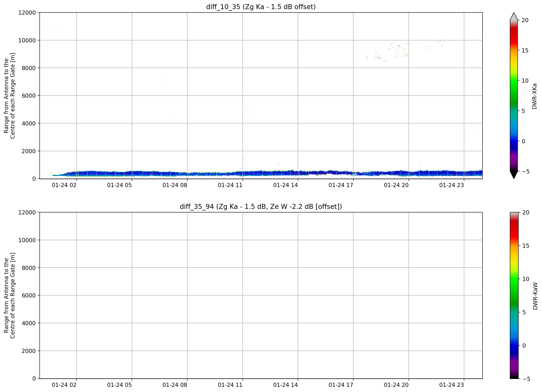The height and width of the screenshot is (392, 542).
Task: Click "01-24 11" on the diff_10_35 x-axis
Action: coord(230,185)
